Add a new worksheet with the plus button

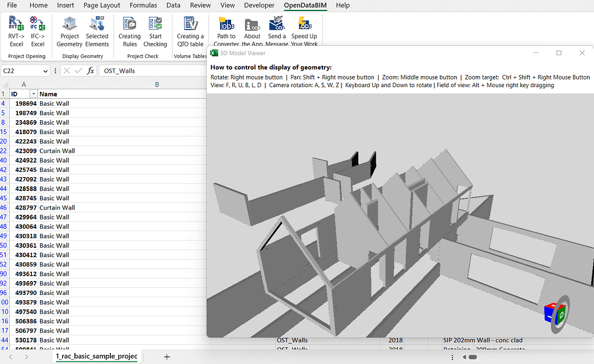coord(167,356)
